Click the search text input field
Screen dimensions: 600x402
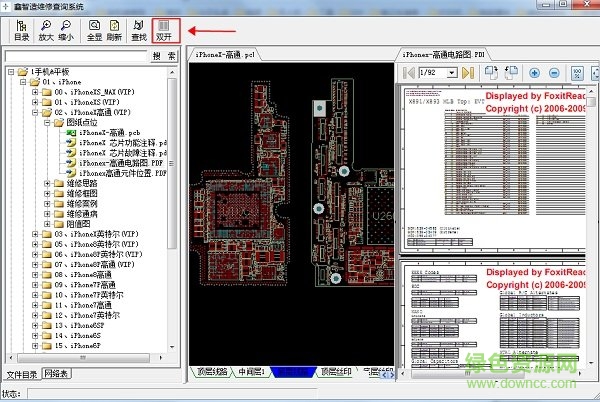point(75,55)
